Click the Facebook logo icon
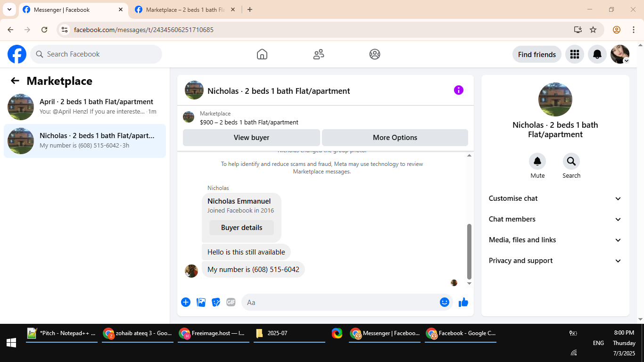The image size is (644, 362). pyautogui.click(x=17, y=54)
